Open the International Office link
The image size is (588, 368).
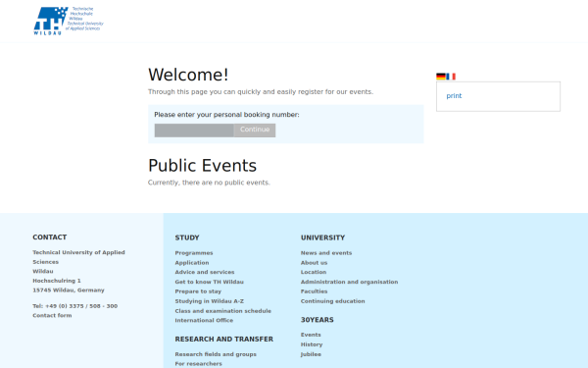(x=204, y=320)
